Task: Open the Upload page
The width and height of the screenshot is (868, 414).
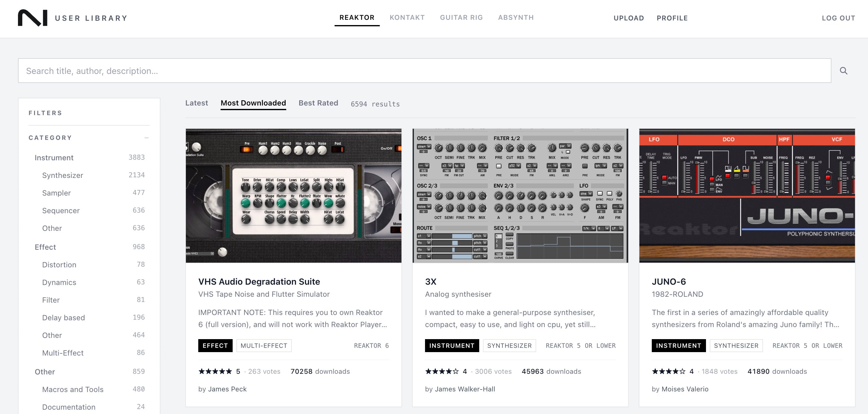Action: tap(629, 18)
